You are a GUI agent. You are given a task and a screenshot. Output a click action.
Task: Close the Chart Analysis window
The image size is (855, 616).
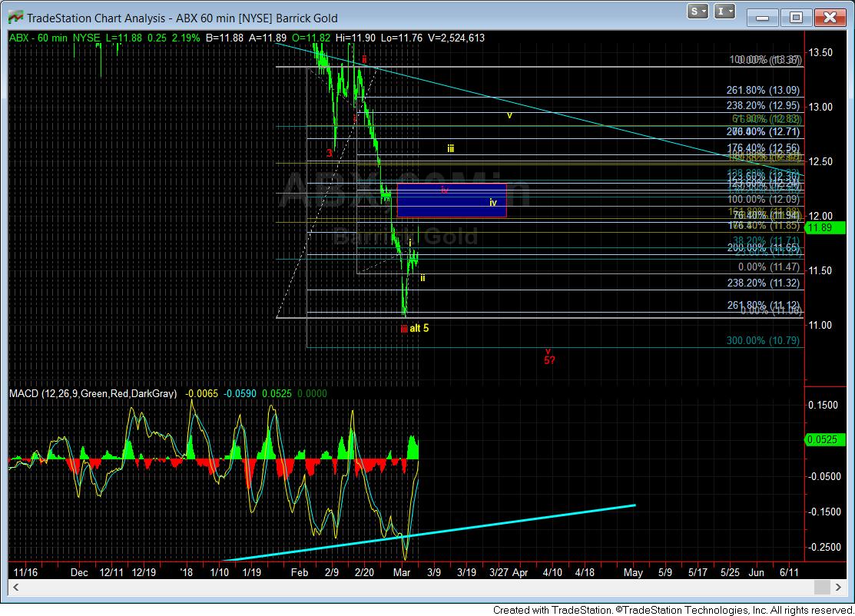830,18
